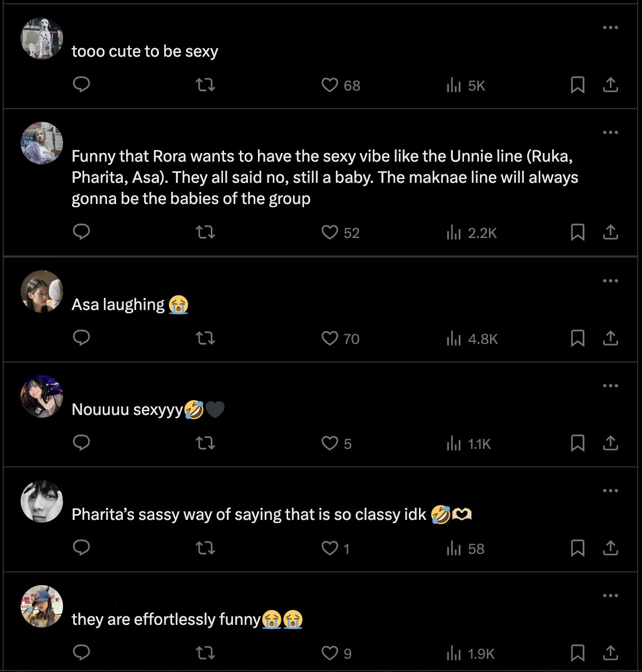642x672 pixels.
Task: Like the tweet with 68 likes
Action: pyautogui.click(x=330, y=85)
